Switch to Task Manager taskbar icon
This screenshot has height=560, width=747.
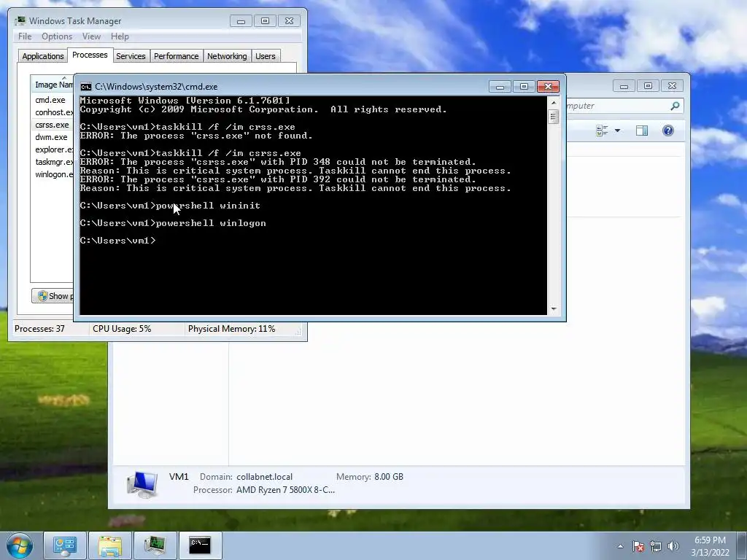(155, 545)
